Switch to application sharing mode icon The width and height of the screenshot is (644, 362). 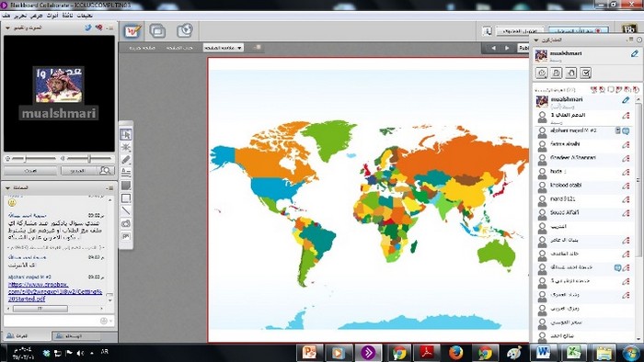click(157, 30)
